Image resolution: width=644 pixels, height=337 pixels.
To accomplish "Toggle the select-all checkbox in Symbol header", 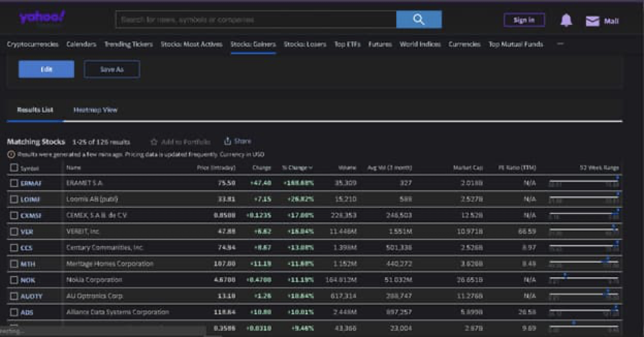I will point(14,168).
